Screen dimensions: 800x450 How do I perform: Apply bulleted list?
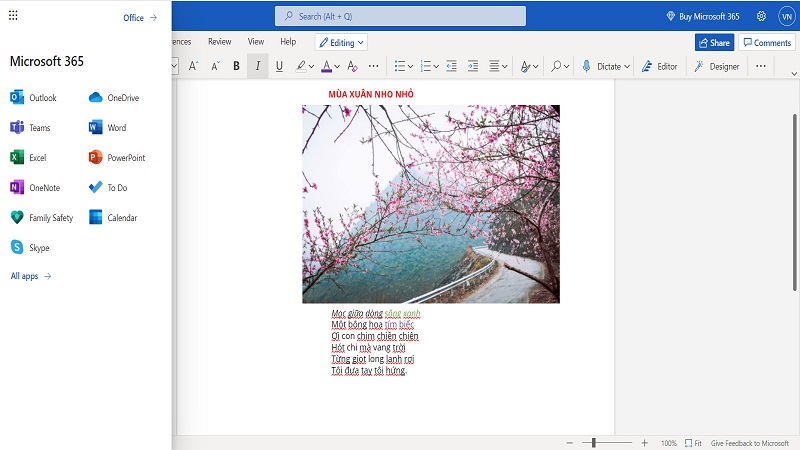(x=400, y=66)
